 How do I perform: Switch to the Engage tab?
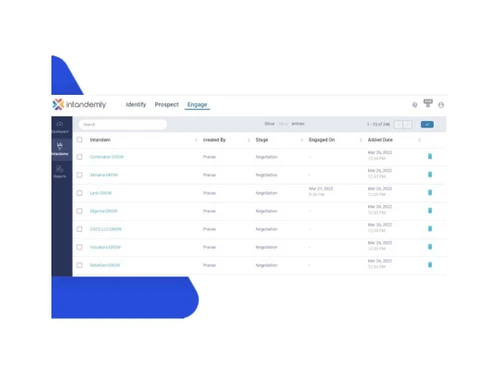coord(197,105)
